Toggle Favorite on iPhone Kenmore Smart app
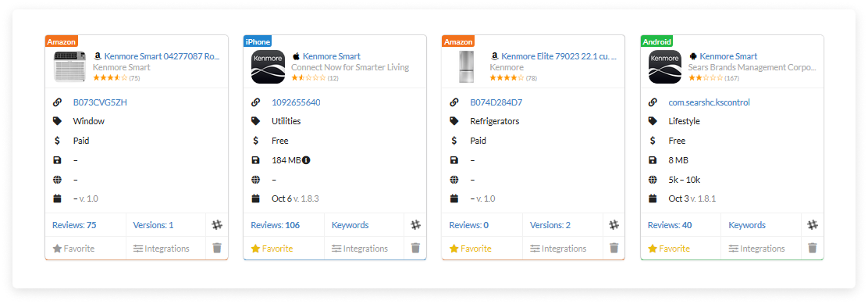The image size is (868, 304). [272, 249]
